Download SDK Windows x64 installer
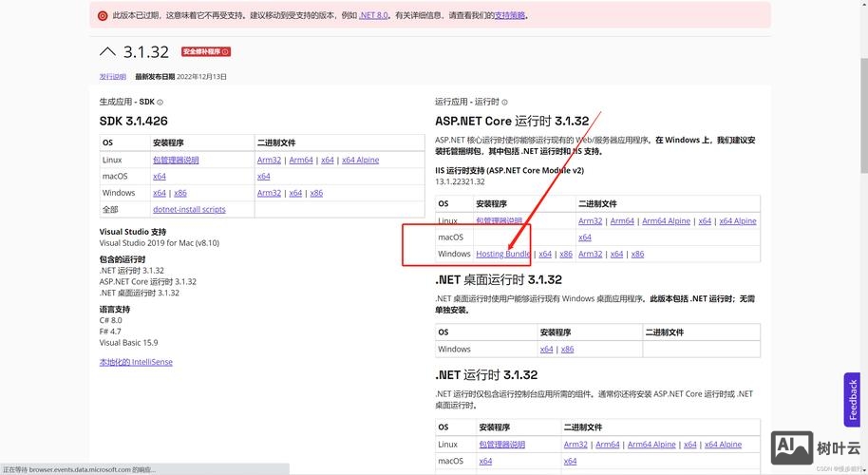The height and width of the screenshot is (475, 868). (160, 193)
